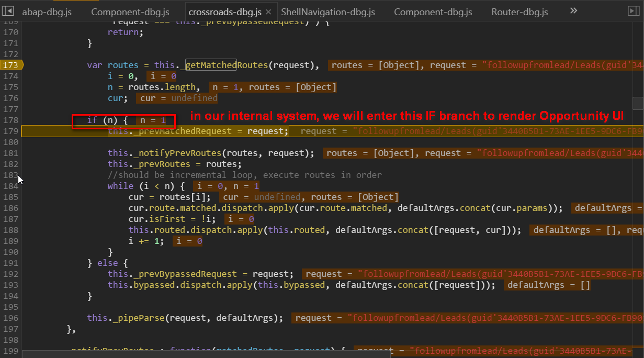Show more tabs with the double-chevron

(573, 11)
